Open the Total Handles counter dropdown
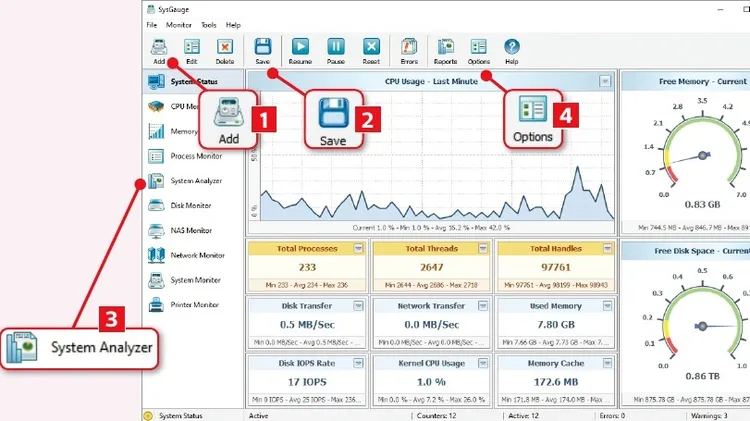 (607, 248)
